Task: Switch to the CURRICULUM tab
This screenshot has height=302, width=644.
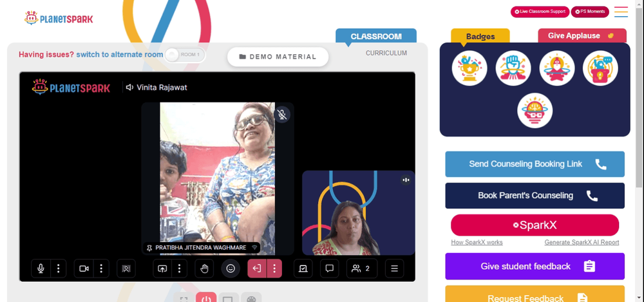Action: 386,53
